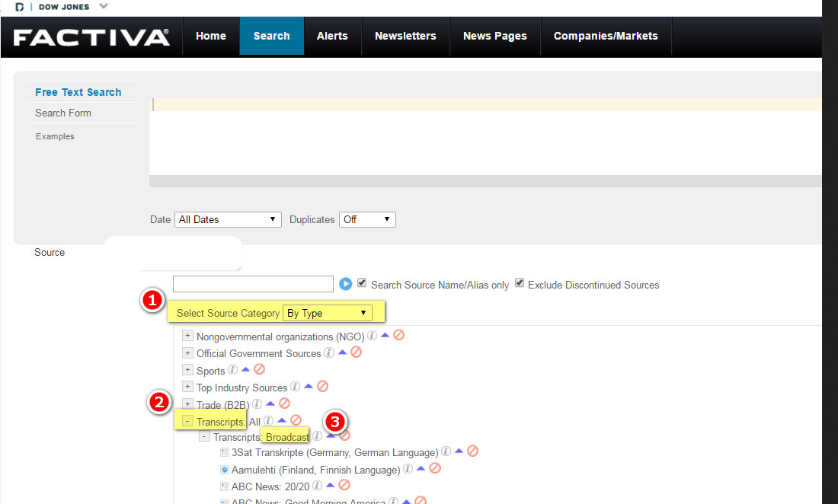The image size is (838, 504).
Task: Exclude 3Sat Transkripte source
Action: tap(472, 451)
